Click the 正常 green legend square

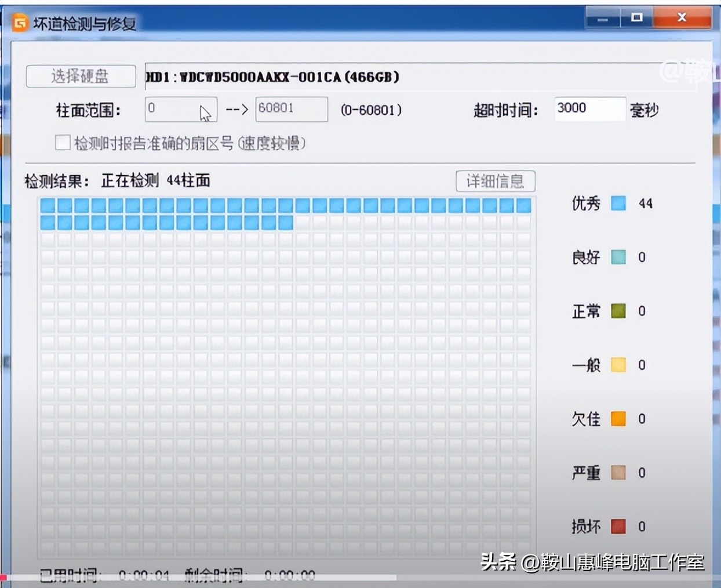click(x=618, y=311)
